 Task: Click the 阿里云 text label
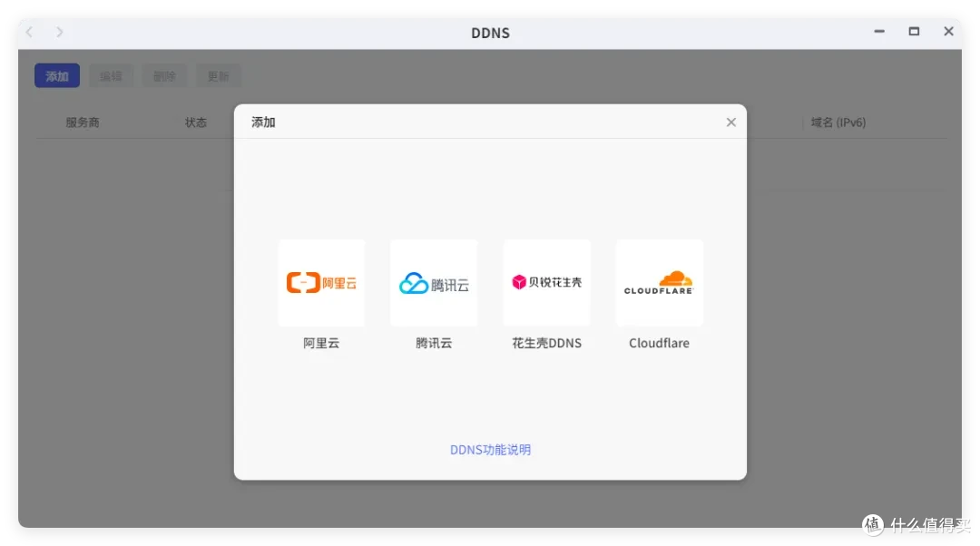click(321, 343)
